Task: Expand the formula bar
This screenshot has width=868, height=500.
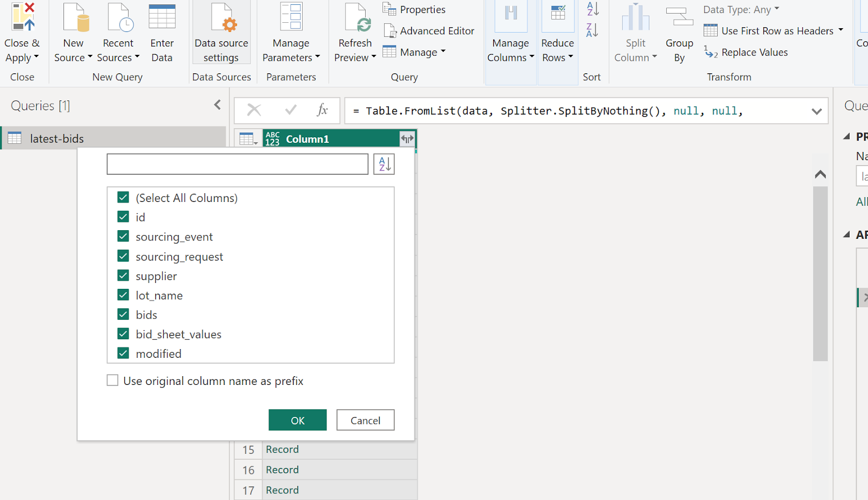Action: [816, 111]
